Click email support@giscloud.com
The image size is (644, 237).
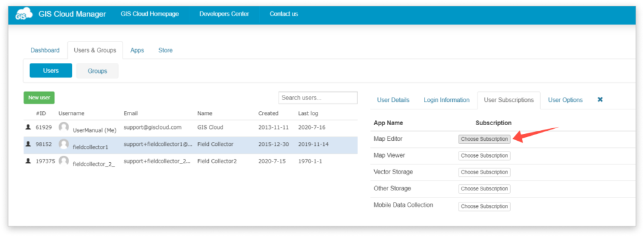(x=152, y=128)
